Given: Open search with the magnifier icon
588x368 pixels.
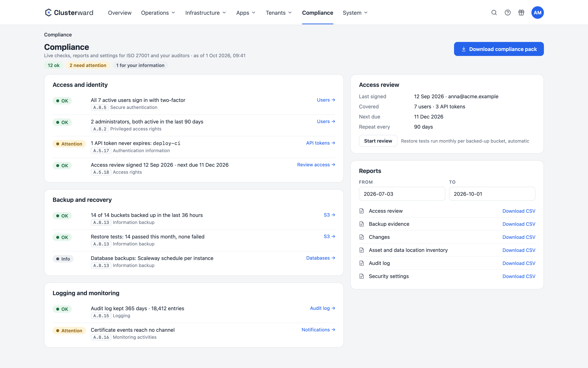Looking at the screenshot, I should [x=494, y=13].
